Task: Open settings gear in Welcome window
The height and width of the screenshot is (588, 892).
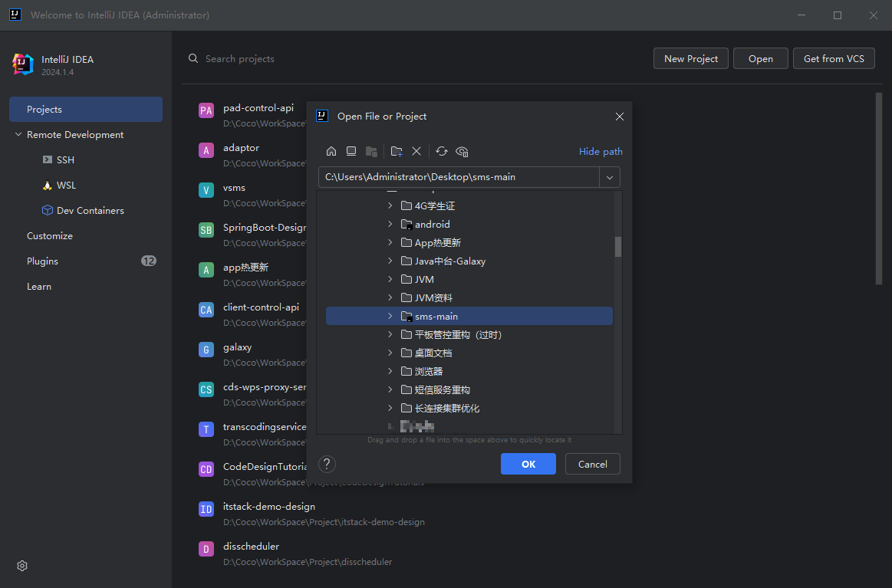Action: point(22,566)
